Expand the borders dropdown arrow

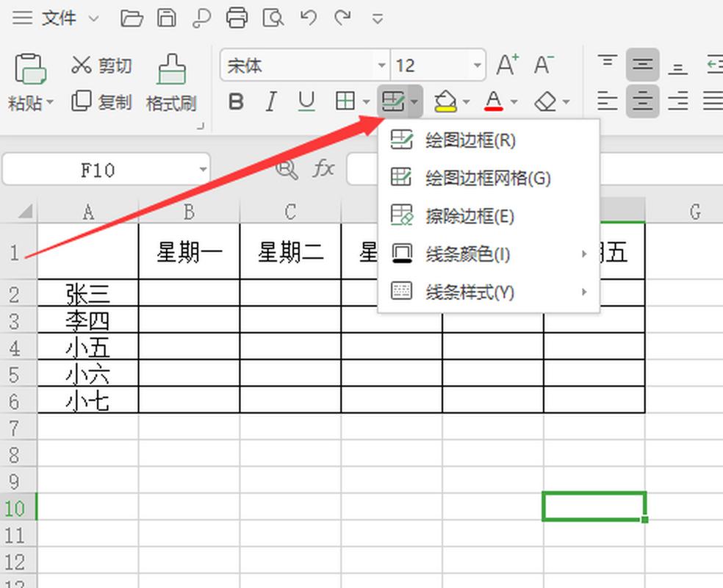point(367,101)
